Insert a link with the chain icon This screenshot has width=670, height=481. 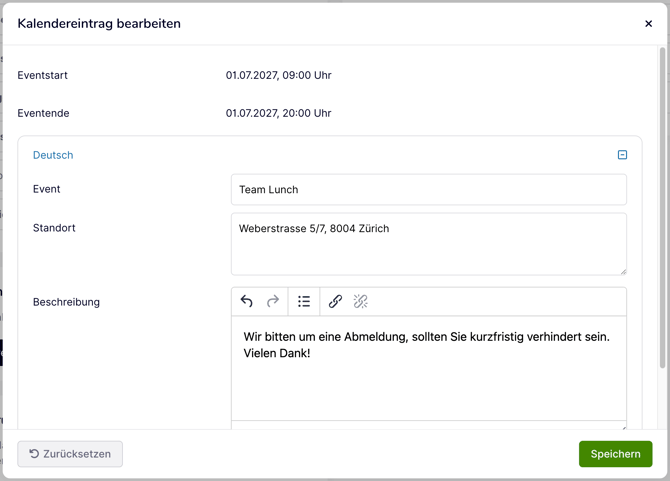pos(335,301)
